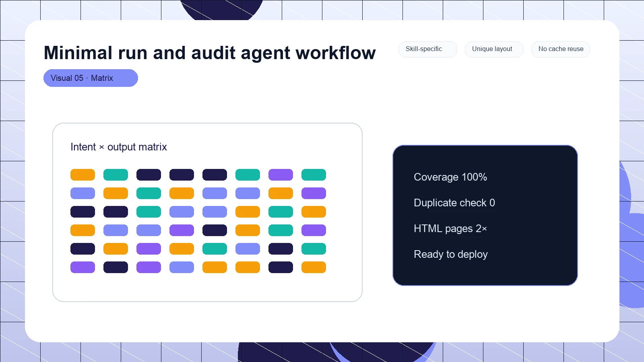Screen dimensions: 644x362
Task: Pick the only purple cell in the fifth matrix row
Action: click(149, 249)
